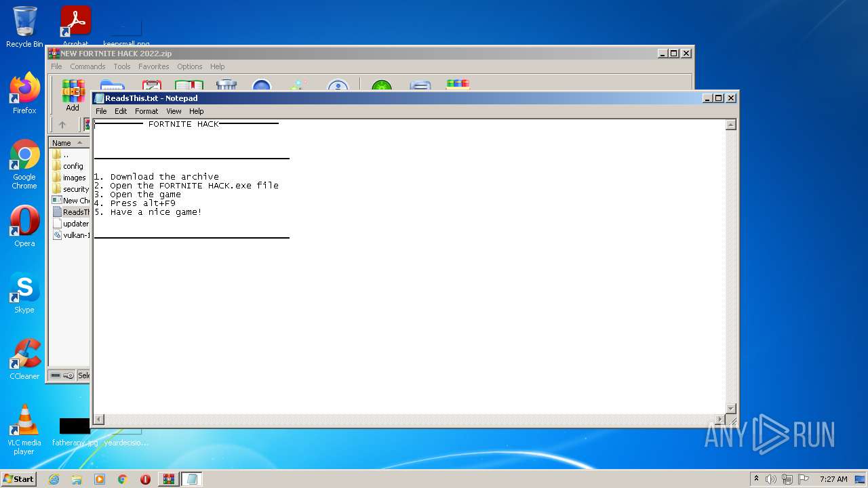Image resolution: width=868 pixels, height=488 pixels.
Task: Open Opera desktop shortcut
Action: coord(24,226)
